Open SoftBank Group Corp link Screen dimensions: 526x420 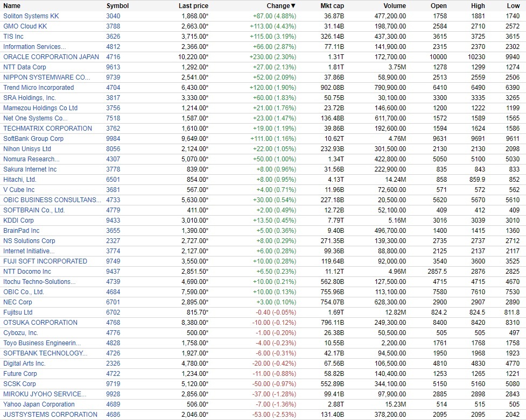click(33, 139)
